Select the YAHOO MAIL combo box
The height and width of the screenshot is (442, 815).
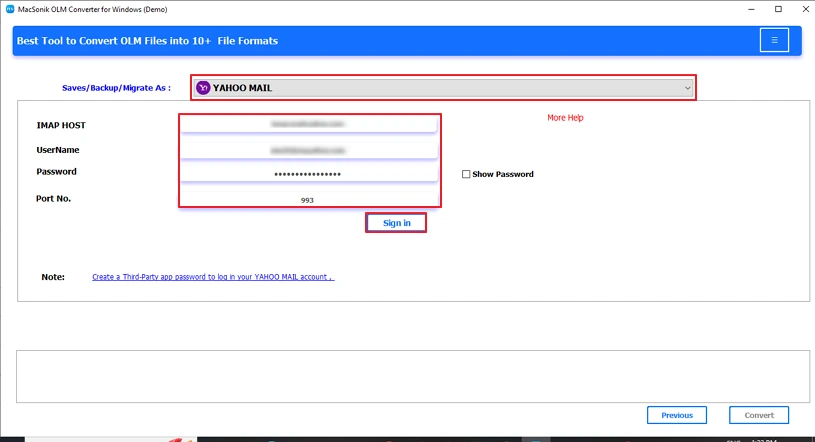point(442,88)
